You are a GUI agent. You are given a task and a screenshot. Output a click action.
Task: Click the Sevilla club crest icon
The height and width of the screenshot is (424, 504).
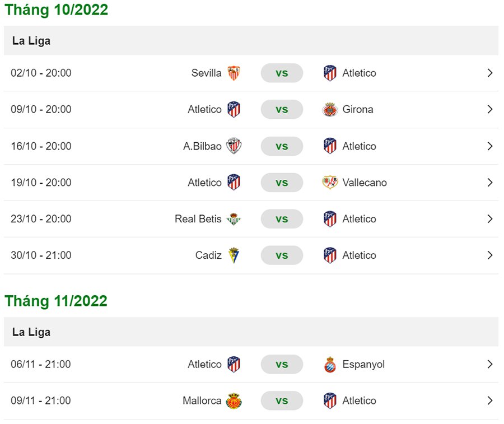(234, 73)
